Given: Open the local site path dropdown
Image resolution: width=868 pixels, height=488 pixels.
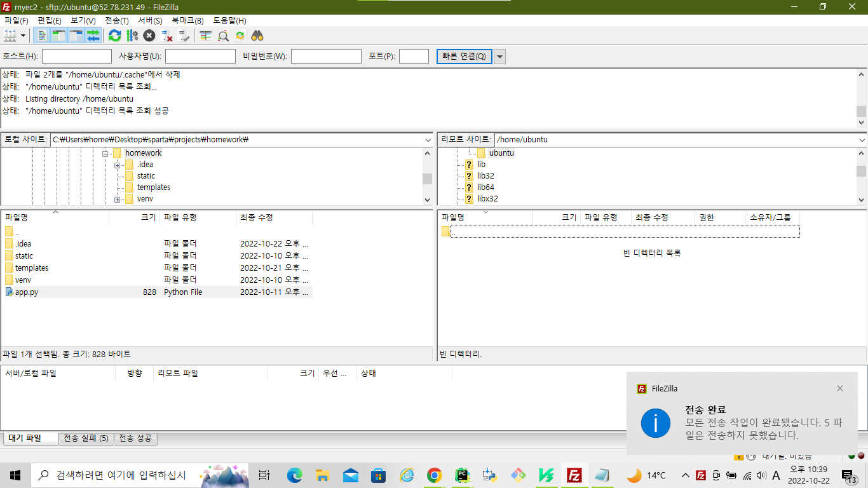Looking at the screenshot, I should [x=428, y=140].
